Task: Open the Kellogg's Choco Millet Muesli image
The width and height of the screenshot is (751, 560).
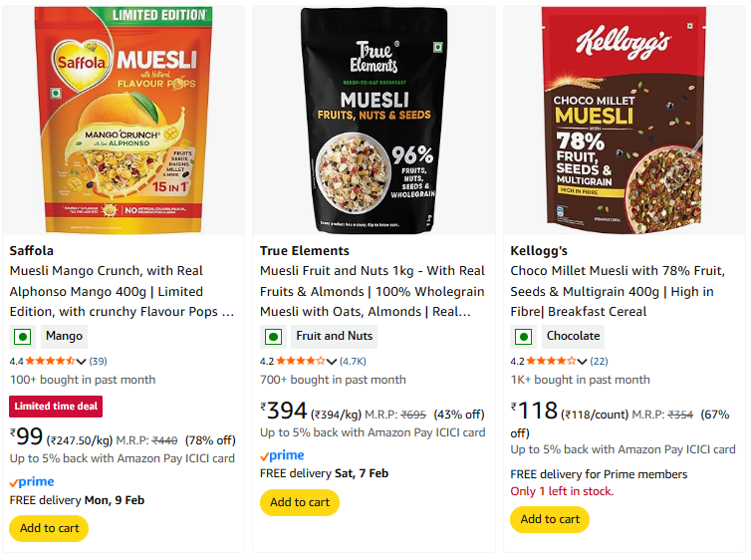Action: click(625, 118)
